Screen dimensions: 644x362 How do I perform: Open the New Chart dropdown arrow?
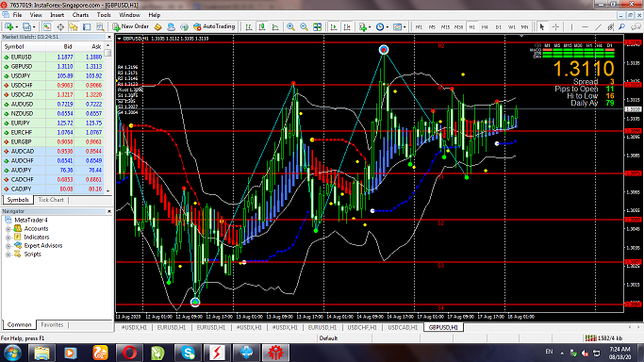point(16,27)
